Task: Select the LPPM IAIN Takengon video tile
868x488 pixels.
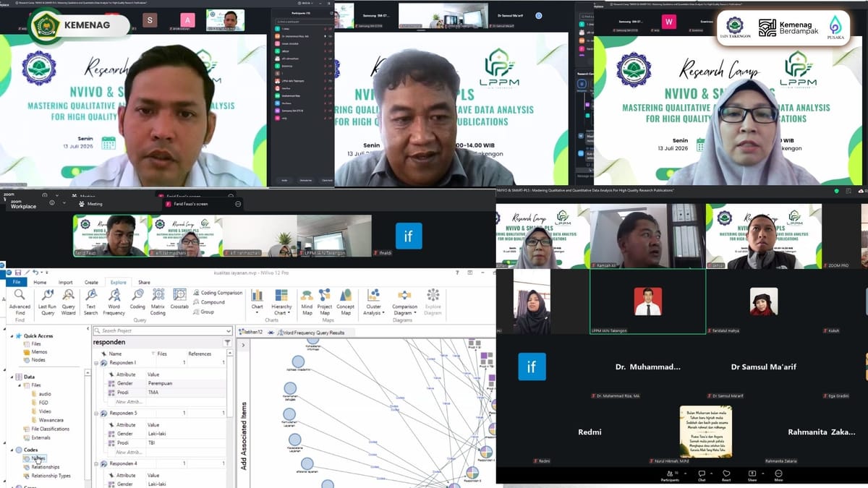Action: click(648, 301)
